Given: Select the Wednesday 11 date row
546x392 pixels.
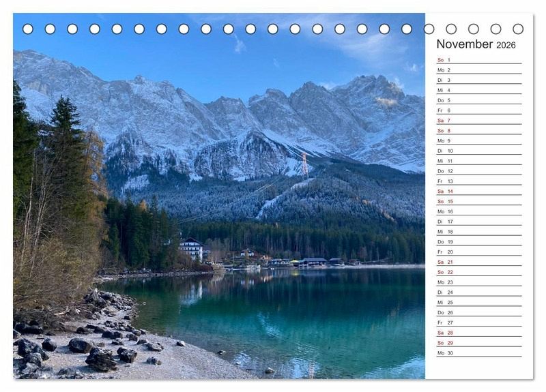Looking at the screenshot, I should click(x=478, y=161).
